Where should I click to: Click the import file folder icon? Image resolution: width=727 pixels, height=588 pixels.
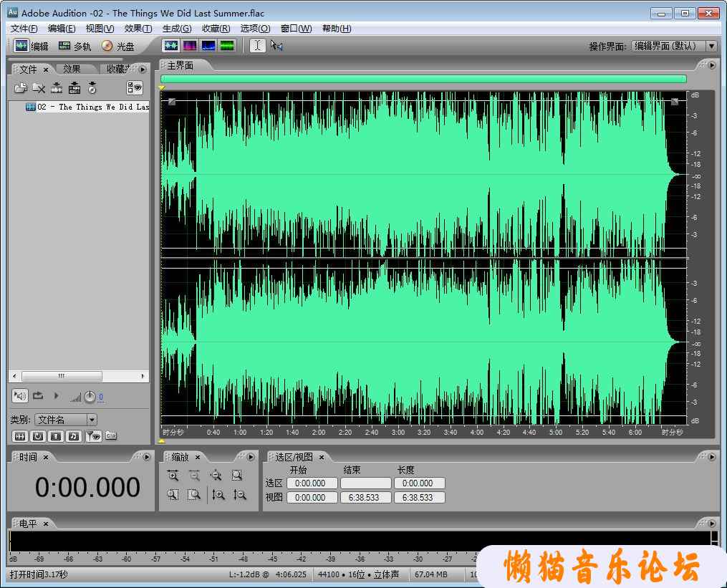[x=20, y=87]
